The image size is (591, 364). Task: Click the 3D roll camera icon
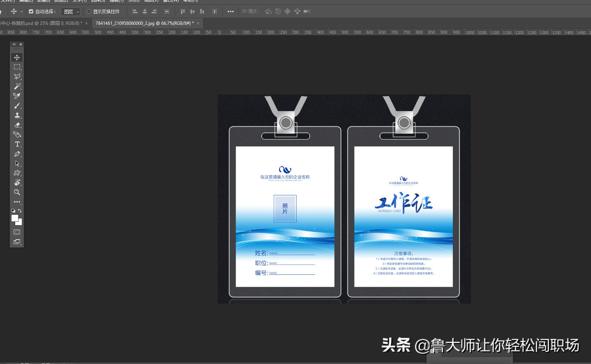point(278,11)
